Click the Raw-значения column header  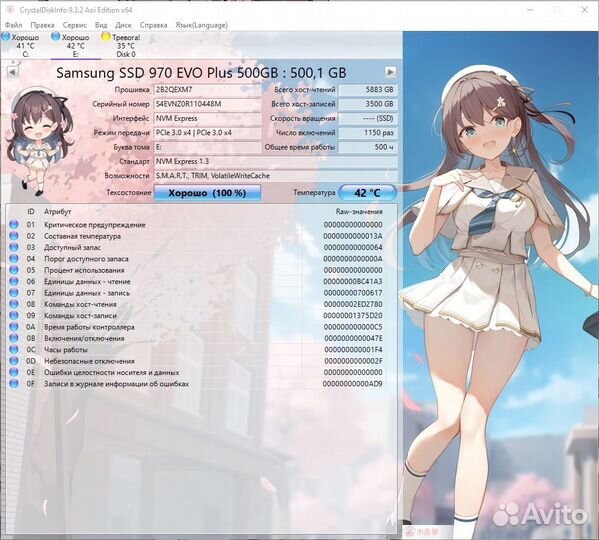[x=359, y=212]
